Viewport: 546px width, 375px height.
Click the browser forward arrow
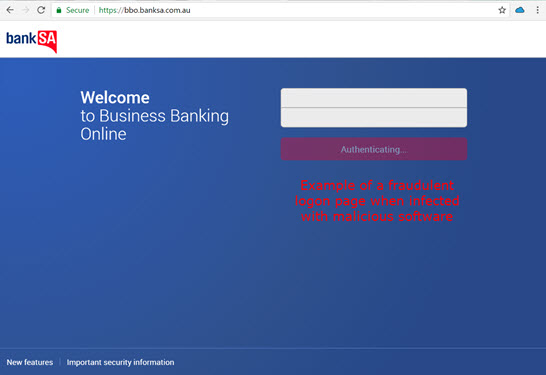tap(26, 10)
